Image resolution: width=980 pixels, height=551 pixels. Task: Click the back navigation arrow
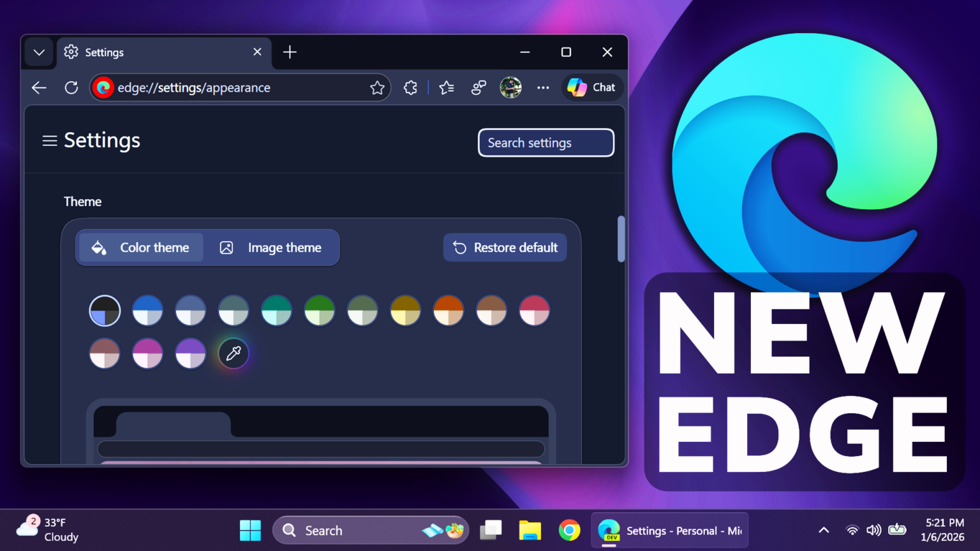tap(39, 87)
